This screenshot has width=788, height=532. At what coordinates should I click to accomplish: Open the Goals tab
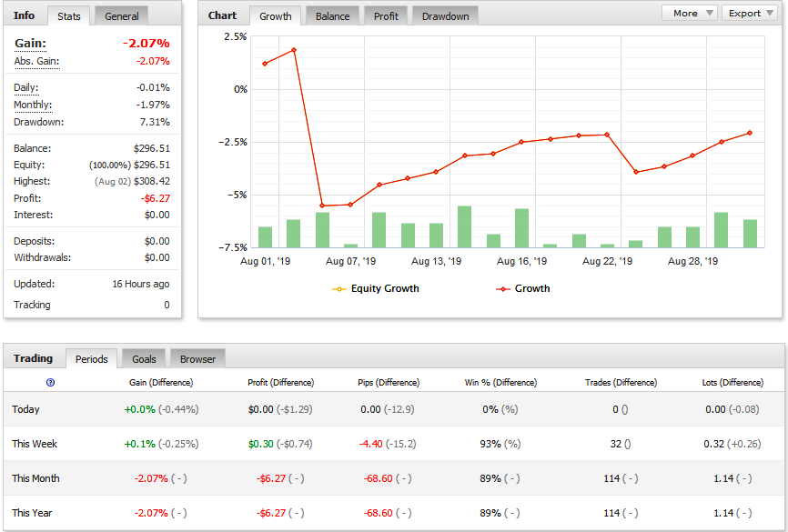pos(144,358)
